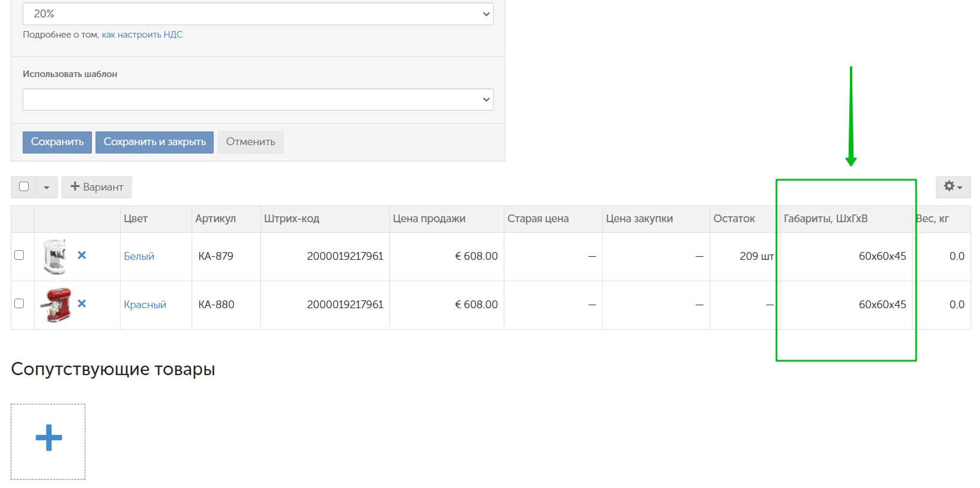
Task: Open the как настроить НДС link
Action: (x=142, y=35)
